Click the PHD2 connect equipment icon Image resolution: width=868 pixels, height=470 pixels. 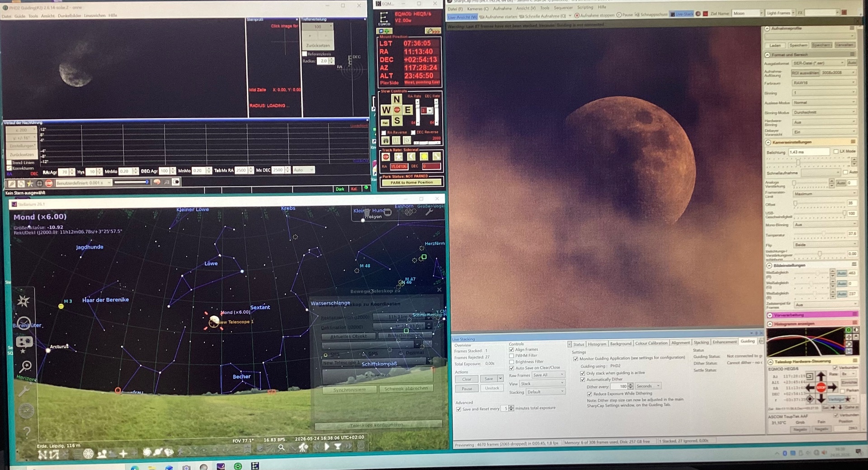click(x=12, y=183)
